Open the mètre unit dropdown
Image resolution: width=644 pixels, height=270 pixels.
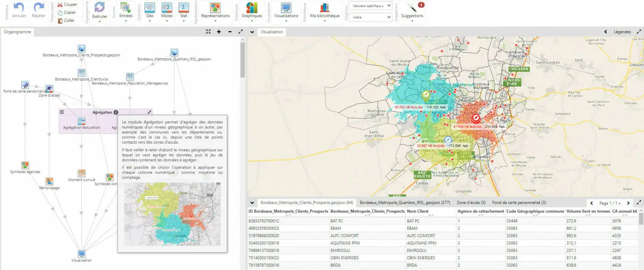(370, 17)
